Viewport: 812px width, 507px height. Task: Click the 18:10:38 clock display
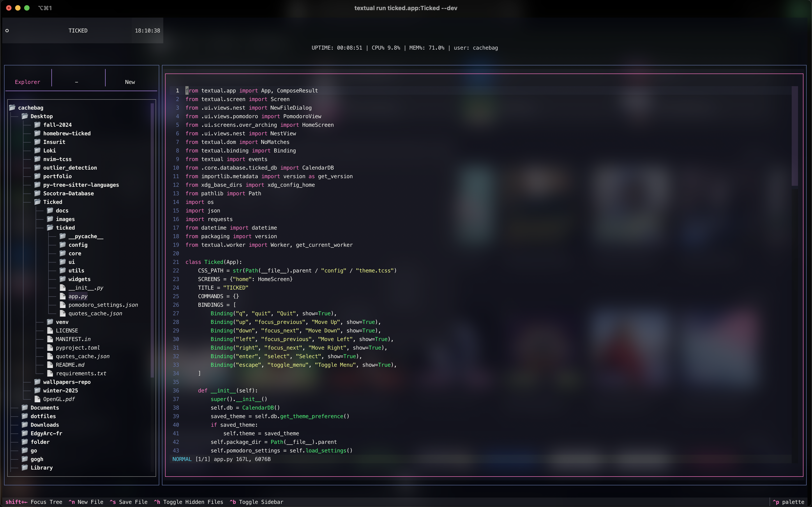[x=148, y=30]
